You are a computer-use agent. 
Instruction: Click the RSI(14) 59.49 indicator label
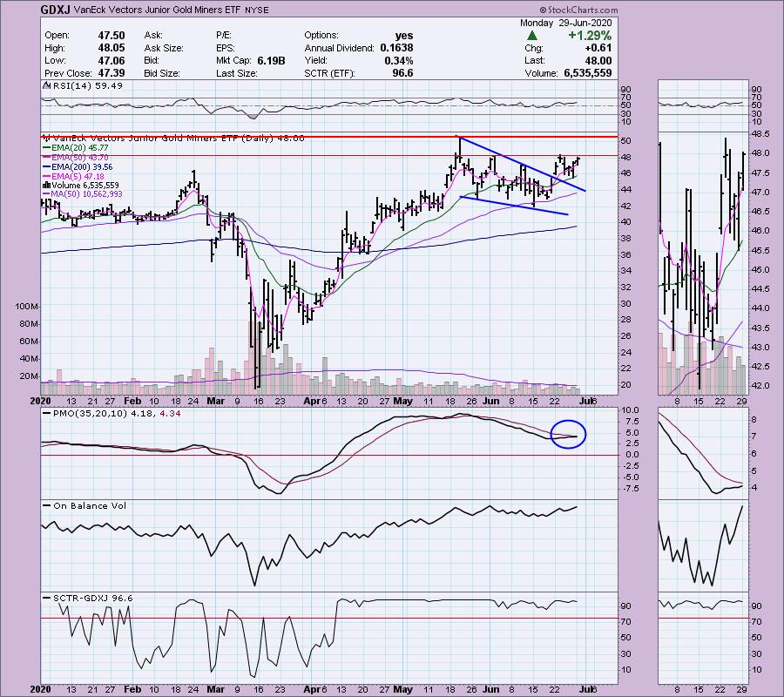(x=83, y=85)
